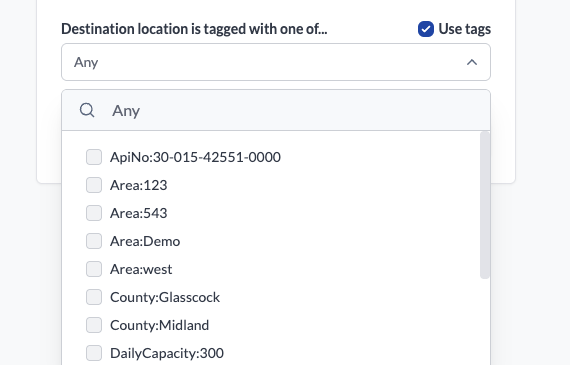Check the ApiNo:30-015-42551-0000 checkbox
Screen dimensions: 570x365
click(x=94, y=157)
